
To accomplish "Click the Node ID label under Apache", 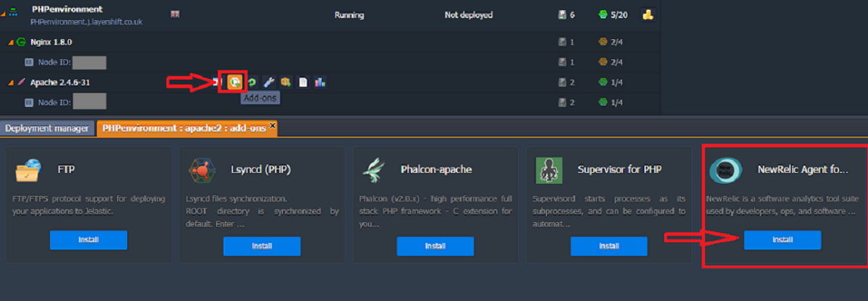I will [54, 102].
